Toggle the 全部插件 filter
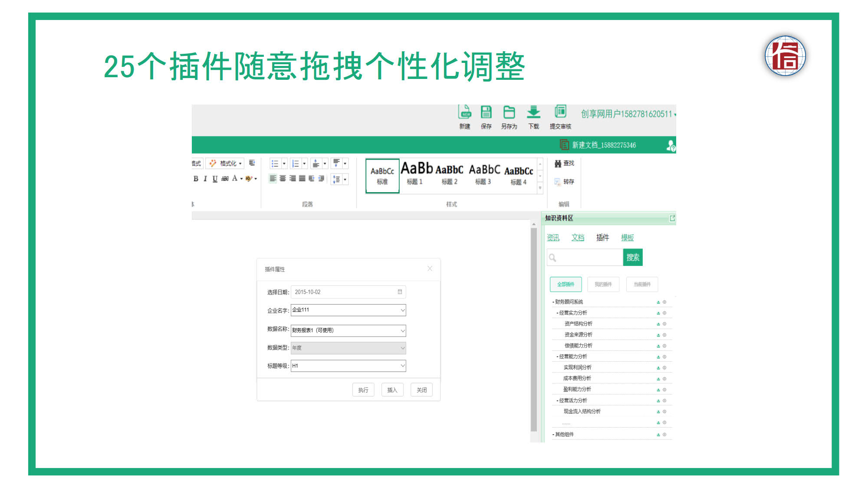 pos(566,285)
